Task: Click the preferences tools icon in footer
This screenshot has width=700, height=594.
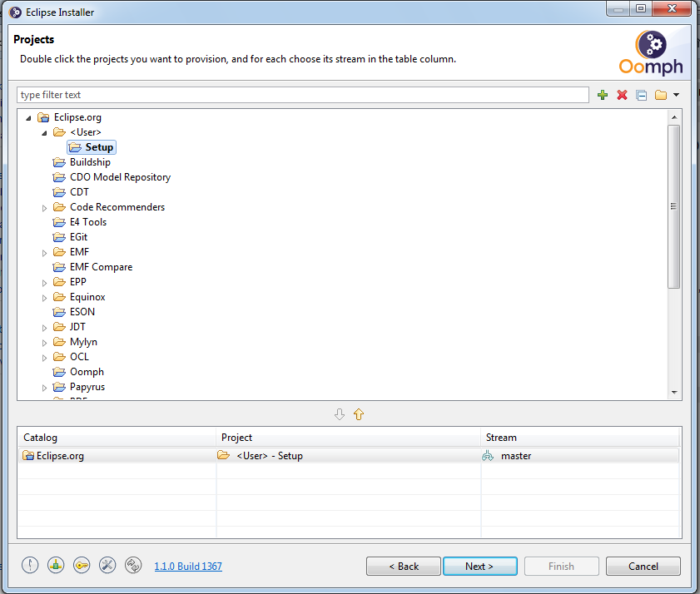Action: (x=107, y=566)
